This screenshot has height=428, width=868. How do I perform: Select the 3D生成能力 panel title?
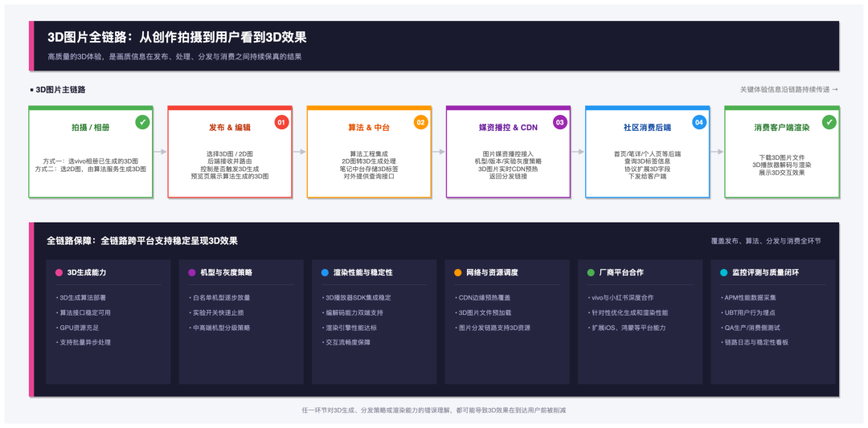(86, 272)
